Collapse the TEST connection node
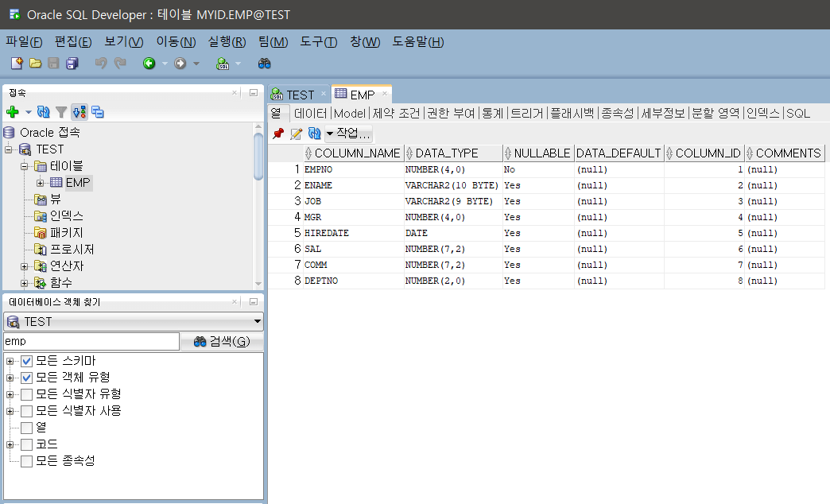 coord(9,149)
